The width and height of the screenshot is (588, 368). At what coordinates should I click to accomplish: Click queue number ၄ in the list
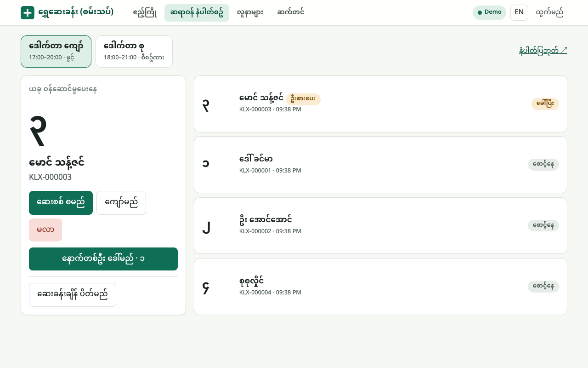(206, 288)
